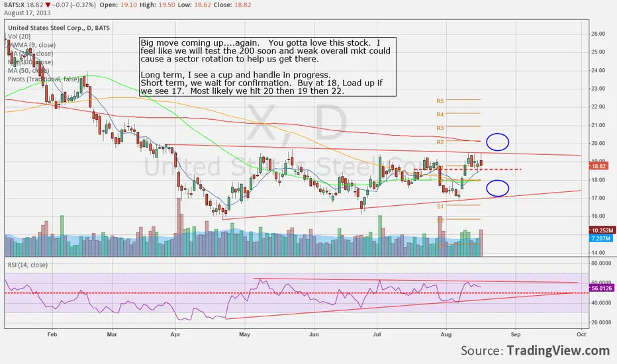This screenshot has height=364, width=617.
Task: Click the R2 pivot label
Action: (440, 142)
